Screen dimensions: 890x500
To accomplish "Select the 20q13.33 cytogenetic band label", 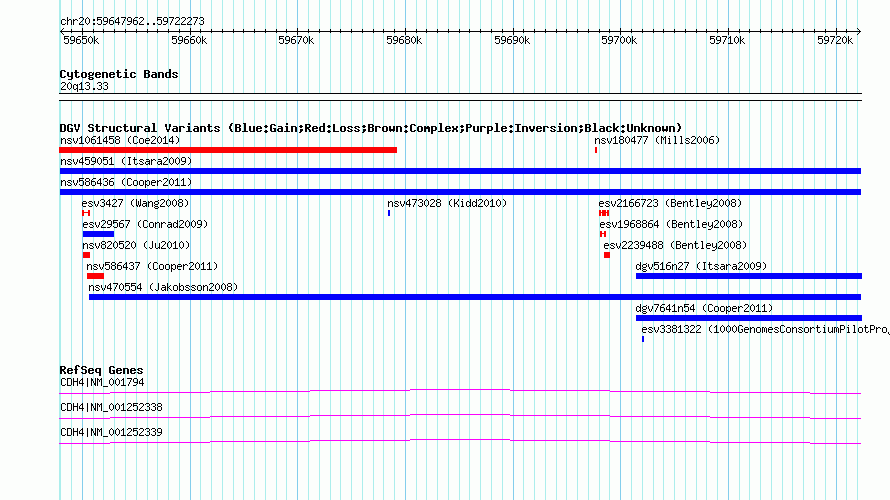I will (x=84, y=86).
